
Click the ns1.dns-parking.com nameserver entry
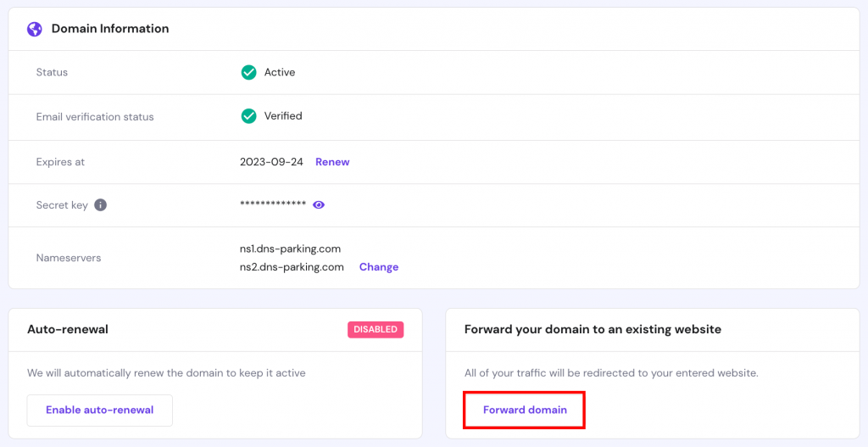click(290, 249)
